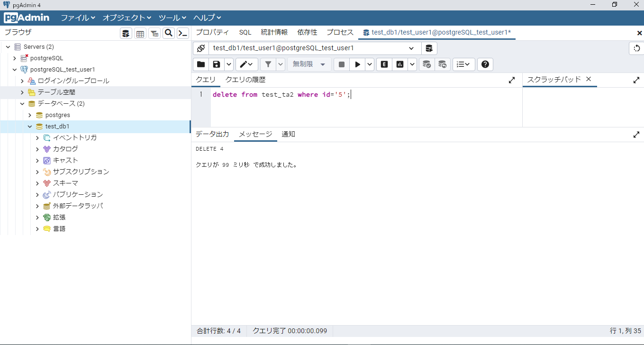
Task: Collapse the Servers (2) tree node
Action: [x=8, y=47]
